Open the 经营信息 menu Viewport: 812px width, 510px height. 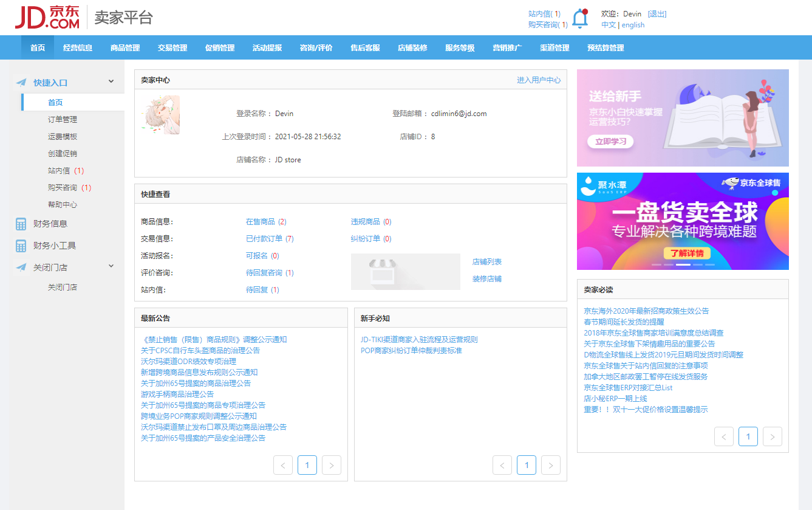[78, 47]
